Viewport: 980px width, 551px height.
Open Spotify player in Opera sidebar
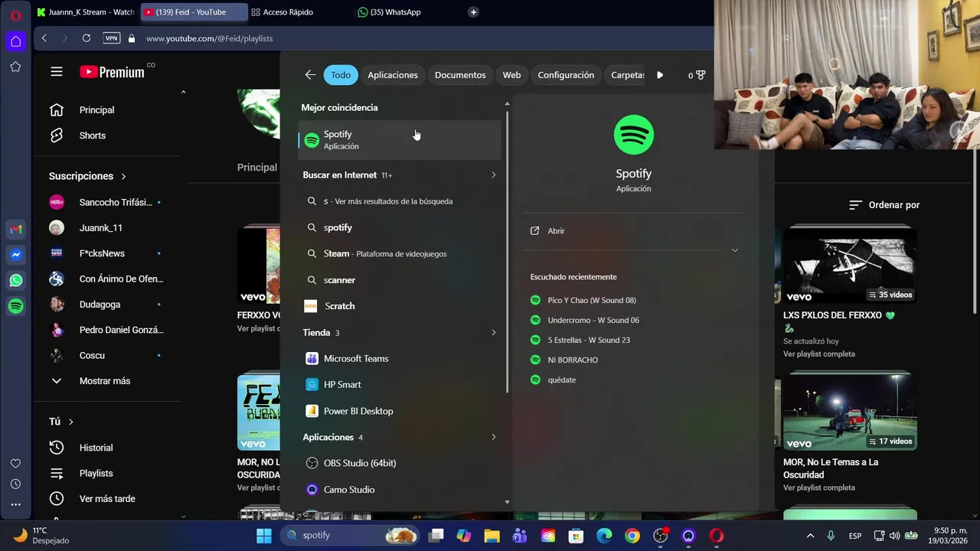click(x=16, y=306)
